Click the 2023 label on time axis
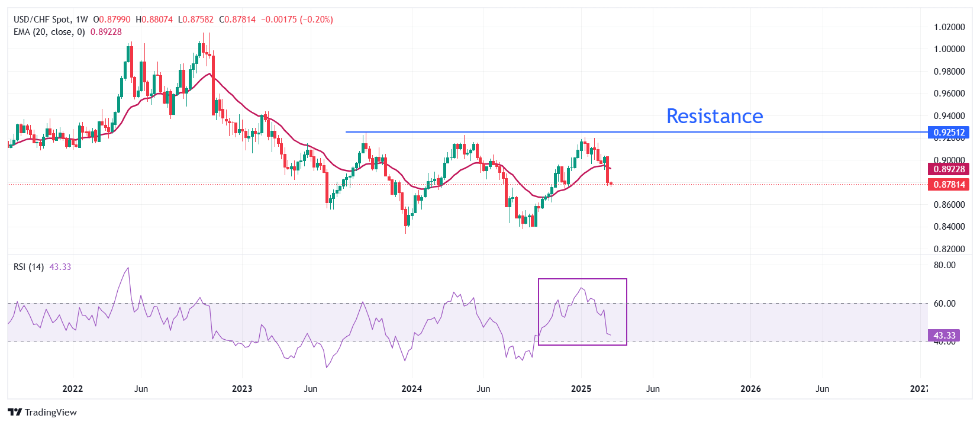Screen dimensions: 980x425 point(242,389)
